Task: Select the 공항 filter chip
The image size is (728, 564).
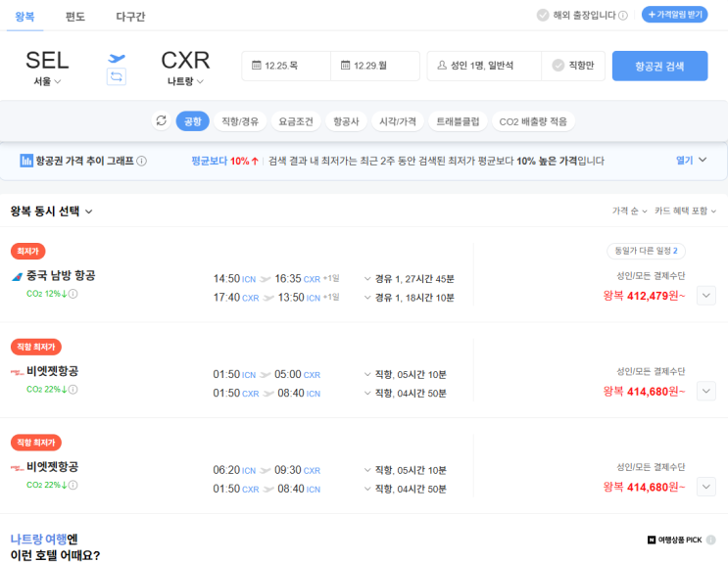Action: tap(193, 121)
